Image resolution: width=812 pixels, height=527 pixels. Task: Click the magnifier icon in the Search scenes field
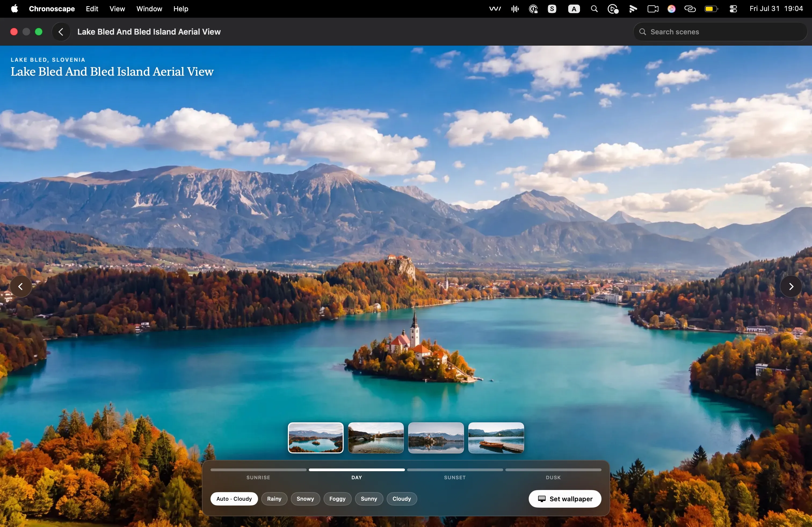(x=643, y=32)
